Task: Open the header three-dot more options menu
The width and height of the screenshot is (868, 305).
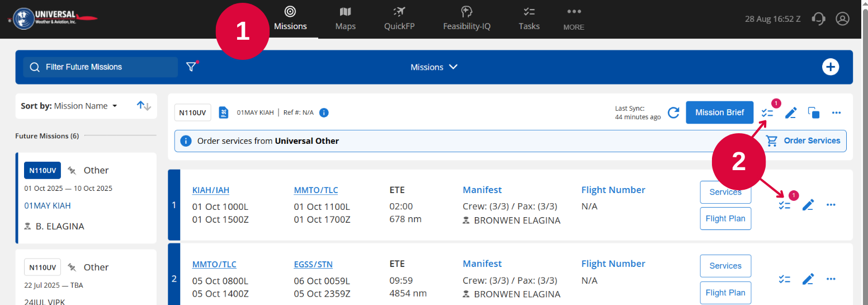Action: coord(836,112)
